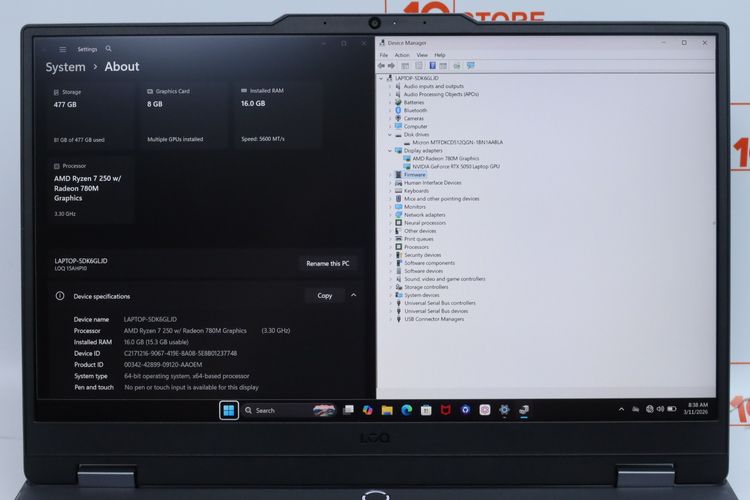Screen dimensions: 750x500
Task: Select the Monitors category
Action: 415,207
